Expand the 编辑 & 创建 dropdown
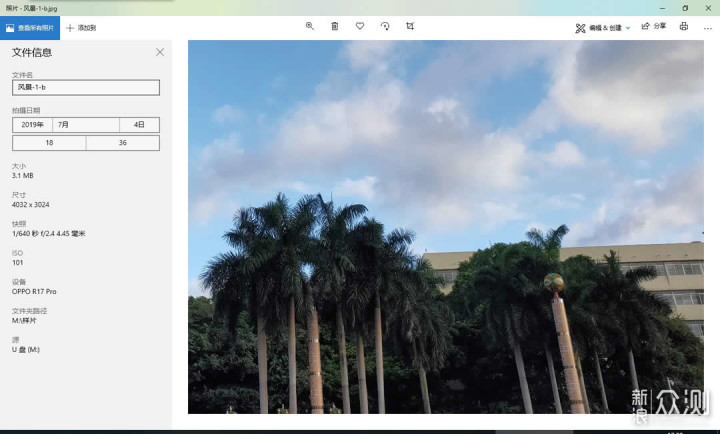This screenshot has height=434, width=720. click(x=603, y=27)
